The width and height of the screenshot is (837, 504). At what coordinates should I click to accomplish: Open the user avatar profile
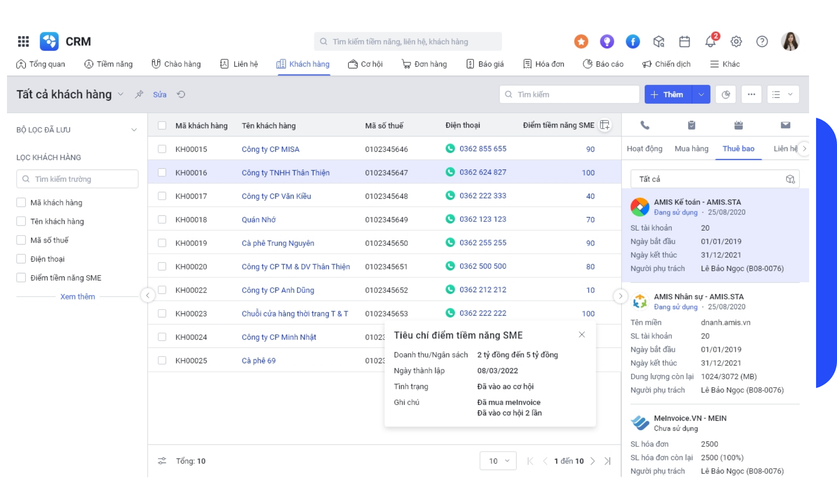pos(790,41)
